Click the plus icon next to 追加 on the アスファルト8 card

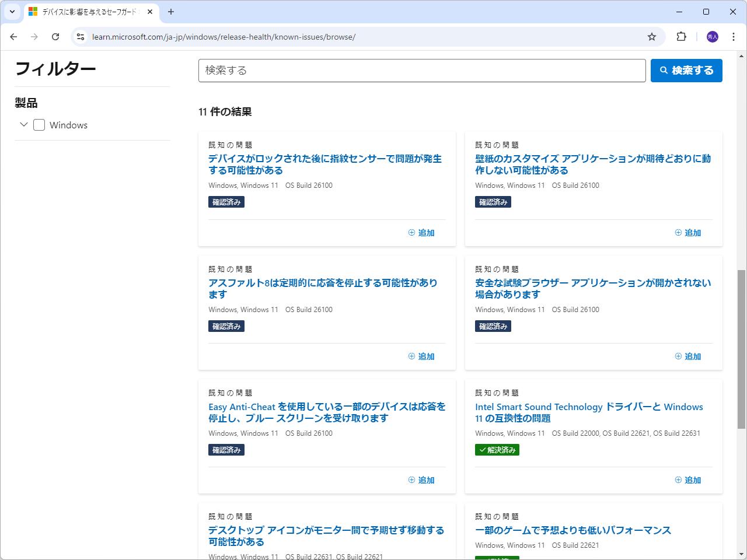(411, 356)
